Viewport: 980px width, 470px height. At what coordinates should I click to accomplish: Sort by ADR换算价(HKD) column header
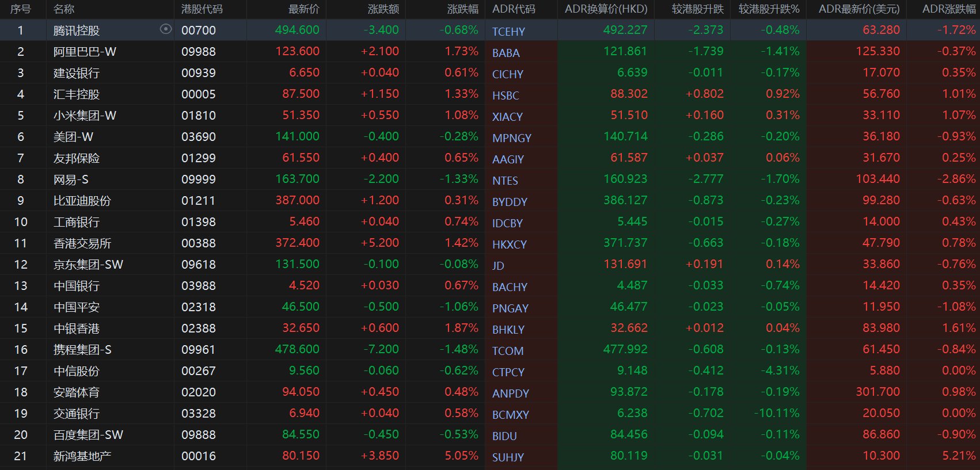click(x=606, y=9)
